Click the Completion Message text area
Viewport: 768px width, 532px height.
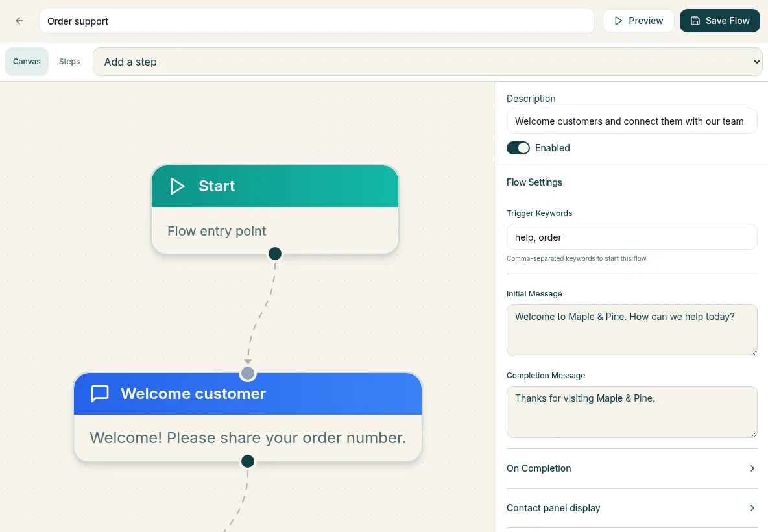click(632, 412)
